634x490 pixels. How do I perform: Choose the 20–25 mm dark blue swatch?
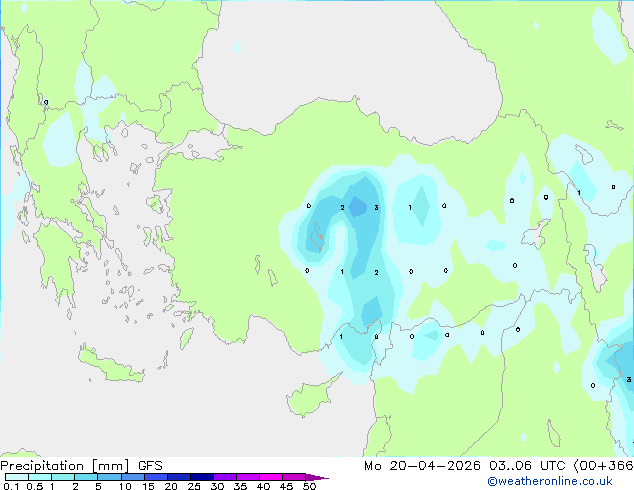[x=179, y=477]
